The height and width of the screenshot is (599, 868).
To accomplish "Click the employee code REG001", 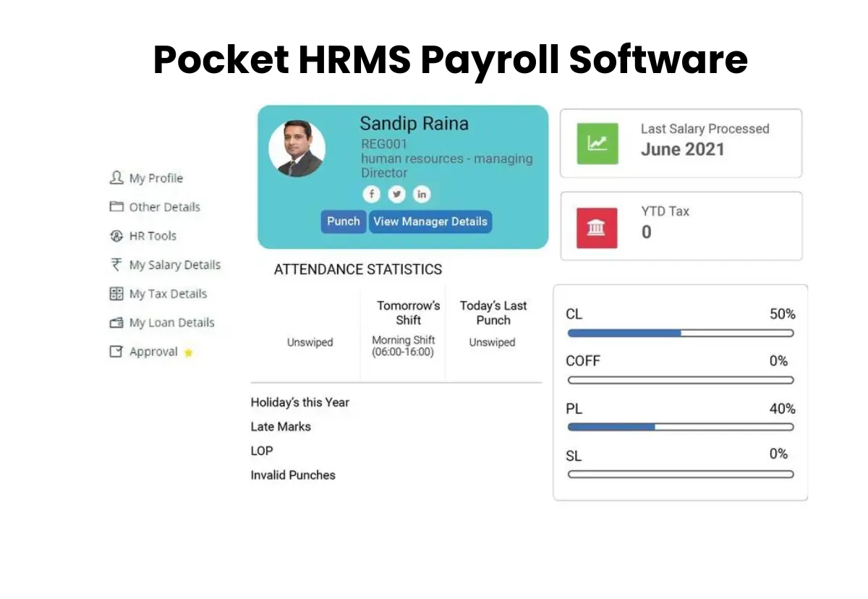I will (384, 144).
